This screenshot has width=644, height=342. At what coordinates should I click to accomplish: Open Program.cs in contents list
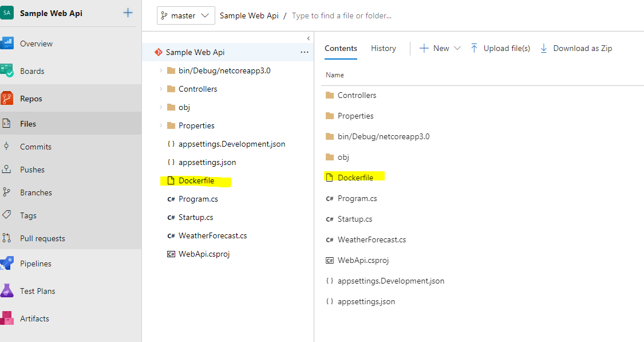tap(357, 199)
